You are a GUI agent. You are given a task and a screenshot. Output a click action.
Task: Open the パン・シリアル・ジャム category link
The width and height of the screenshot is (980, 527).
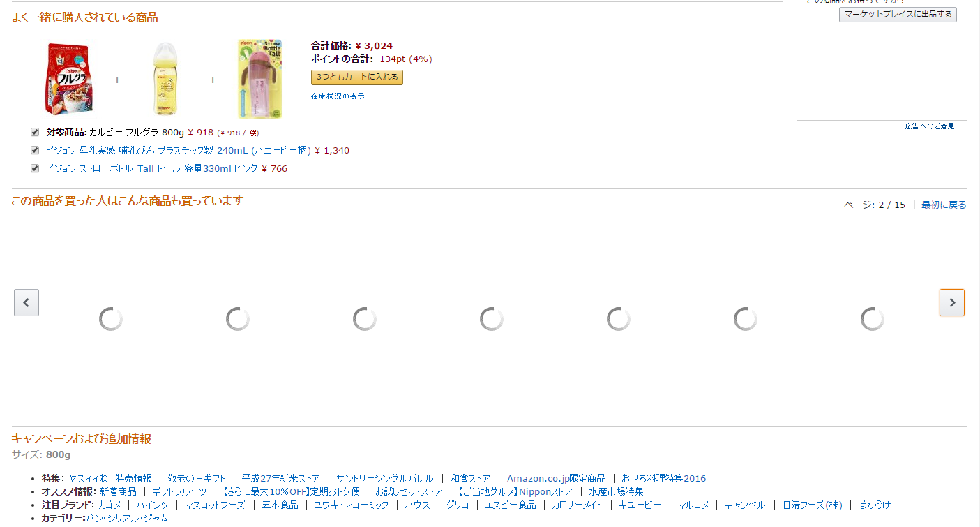point(127,518)
